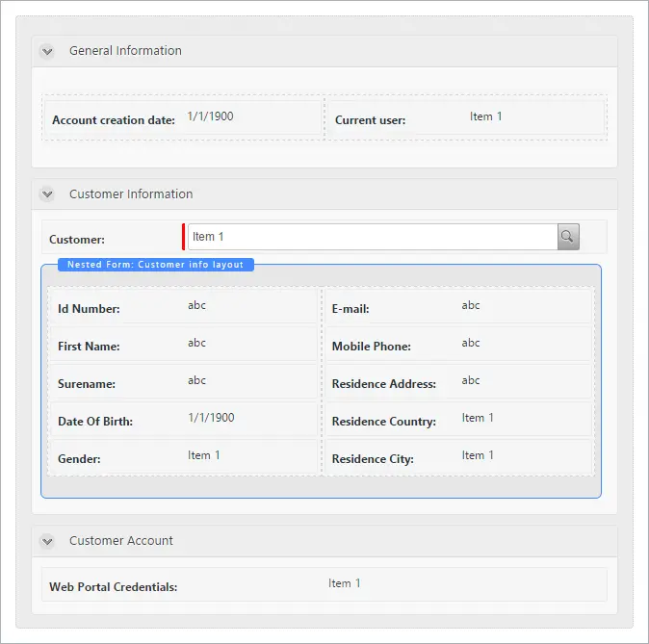Click the Current user value Item 1
The height and width of the screenshot is (644, 649).
point(486,116)
